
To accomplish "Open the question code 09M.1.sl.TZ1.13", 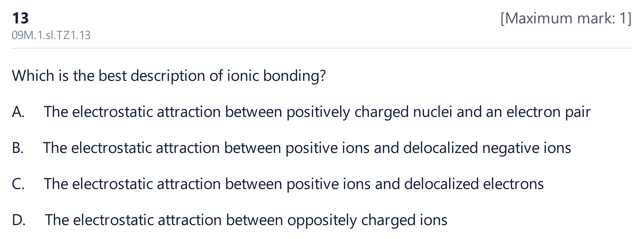I will pos(51,35).
